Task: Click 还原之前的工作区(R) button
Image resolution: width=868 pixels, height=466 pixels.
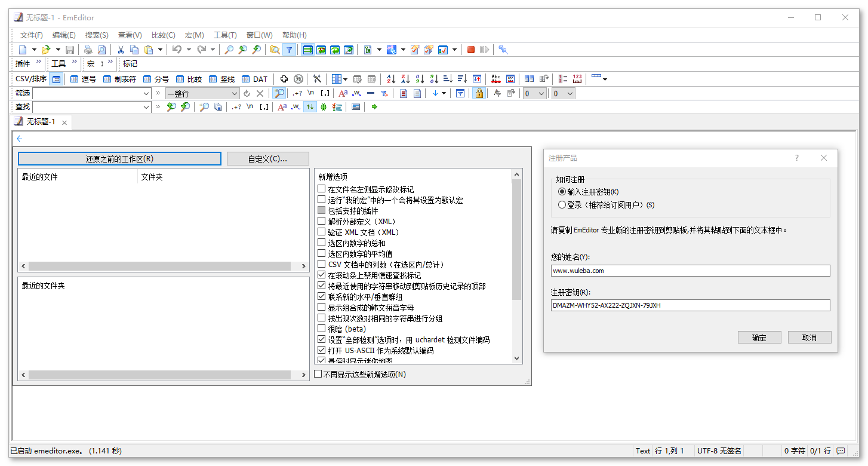Action: pyautogui.click(x=119, y=159)
